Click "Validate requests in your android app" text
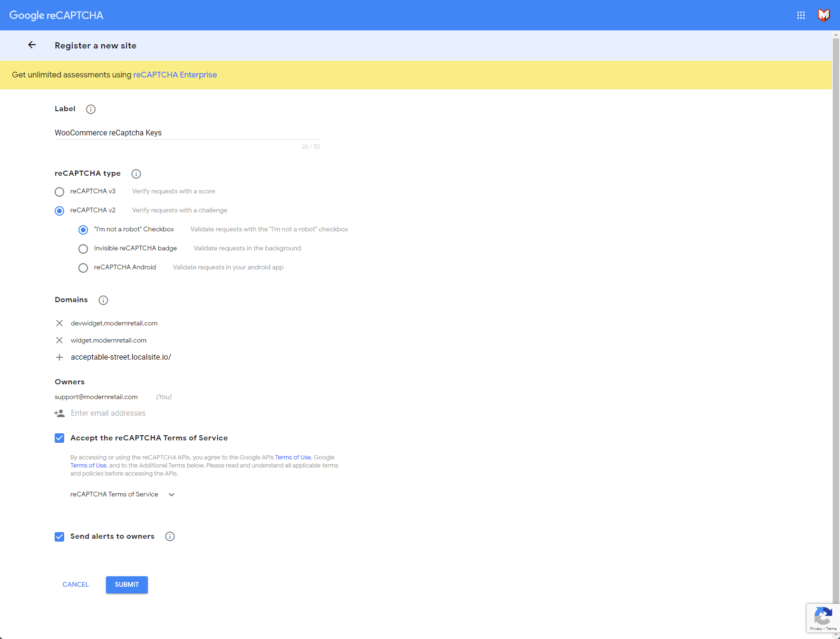The image size is (840, 639). coord(228,267)
